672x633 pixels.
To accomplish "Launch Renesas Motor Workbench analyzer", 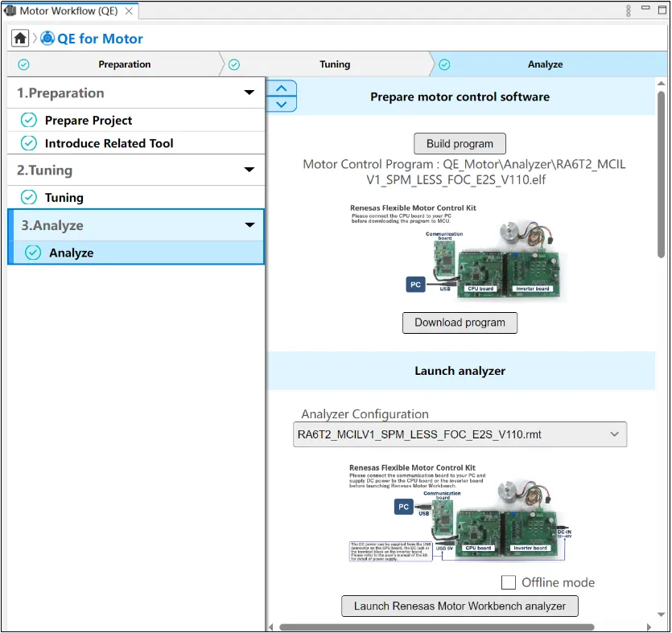I will (460, 606).
